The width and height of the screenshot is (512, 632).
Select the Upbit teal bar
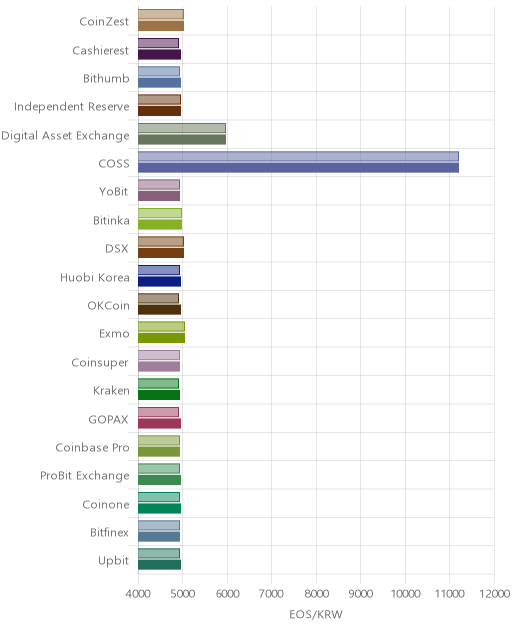[x=160, y=565]
